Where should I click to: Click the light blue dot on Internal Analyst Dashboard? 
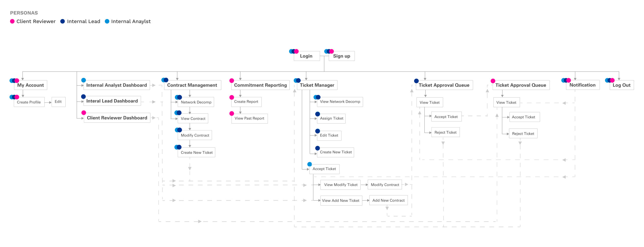[84, 80]
